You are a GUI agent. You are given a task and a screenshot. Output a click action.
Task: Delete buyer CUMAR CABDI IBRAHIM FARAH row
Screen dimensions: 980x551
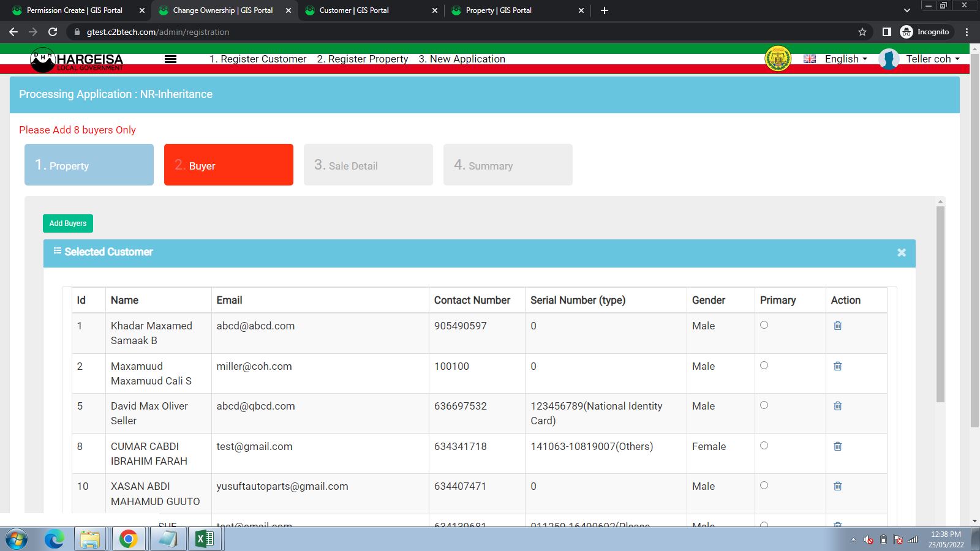click(x=838, y=446)
